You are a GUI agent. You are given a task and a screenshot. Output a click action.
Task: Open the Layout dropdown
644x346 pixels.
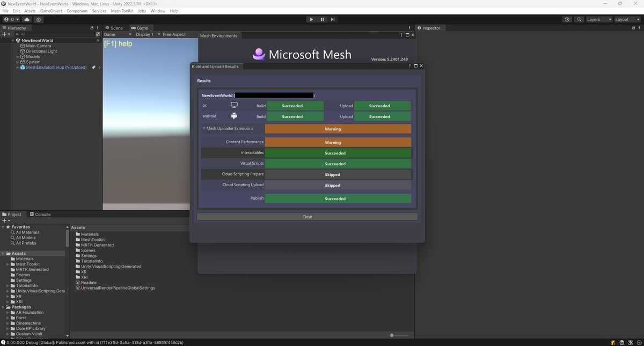point(626,19)
